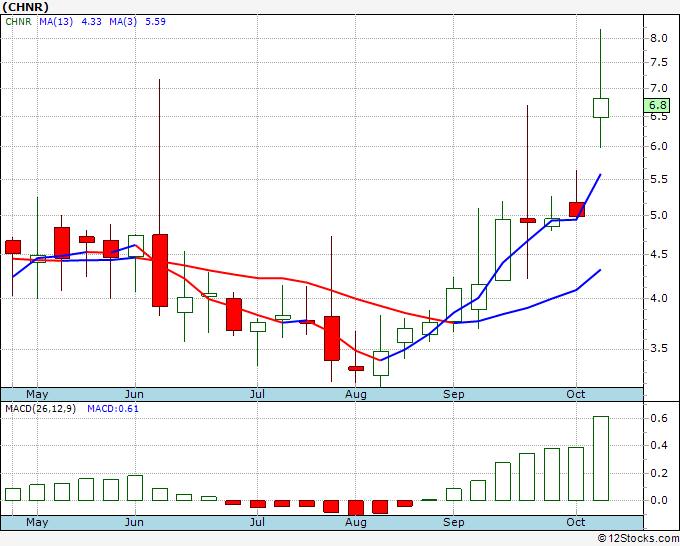The width and height of the screenshot is (680, 546).
Task: Click the 6.5 price axis label
Action: pyautogui.click(x=658, y=117)
